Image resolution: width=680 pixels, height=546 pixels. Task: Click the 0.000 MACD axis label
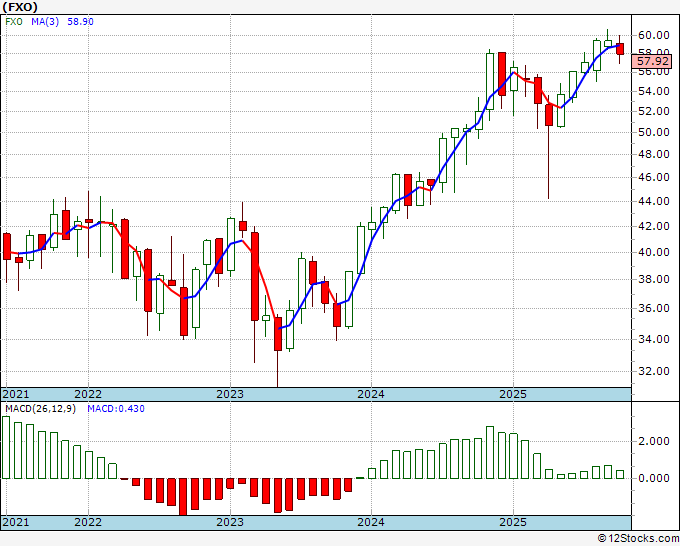[654, 478]
